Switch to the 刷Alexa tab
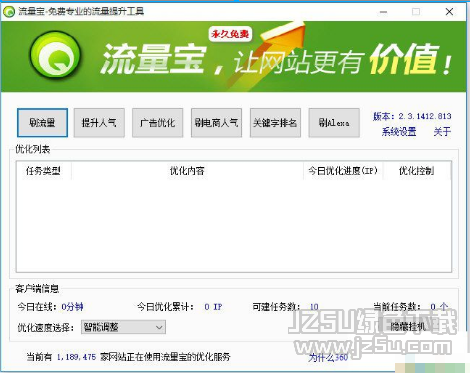Image resolution: width=470 pixels, height=373 pixels. [334, 123]
